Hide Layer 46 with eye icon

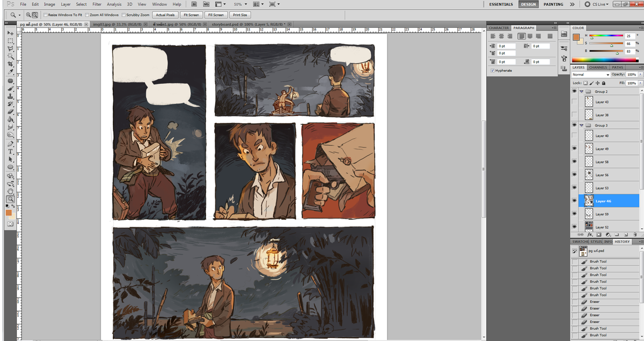pyautogui.click(x=575, y=201)
